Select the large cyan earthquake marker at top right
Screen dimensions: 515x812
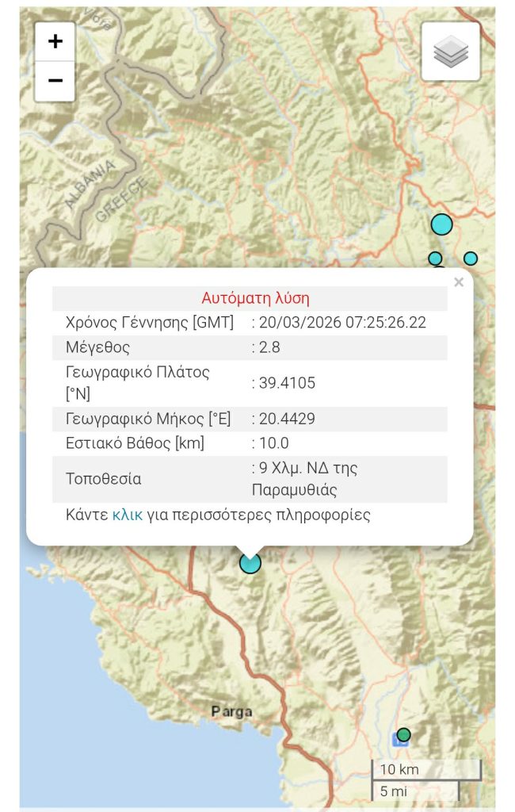(x=441, y=224)
